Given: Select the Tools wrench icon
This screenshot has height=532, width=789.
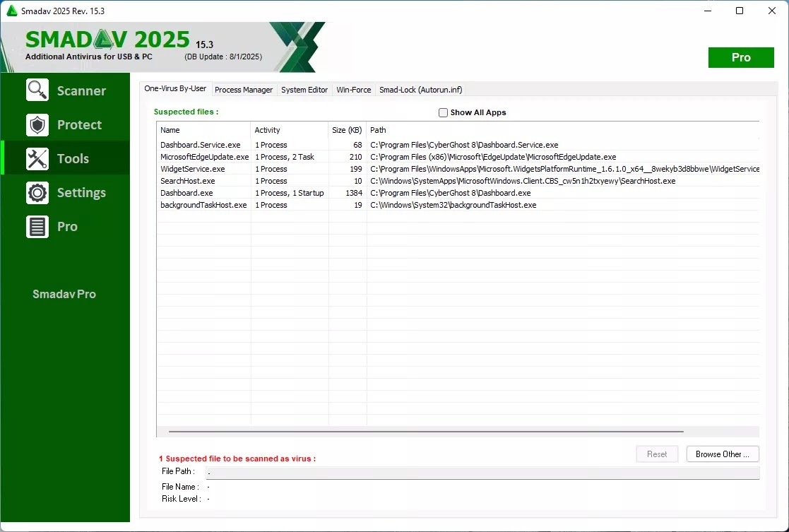Looking at the screenshot, I should click(x=37, y=158).
